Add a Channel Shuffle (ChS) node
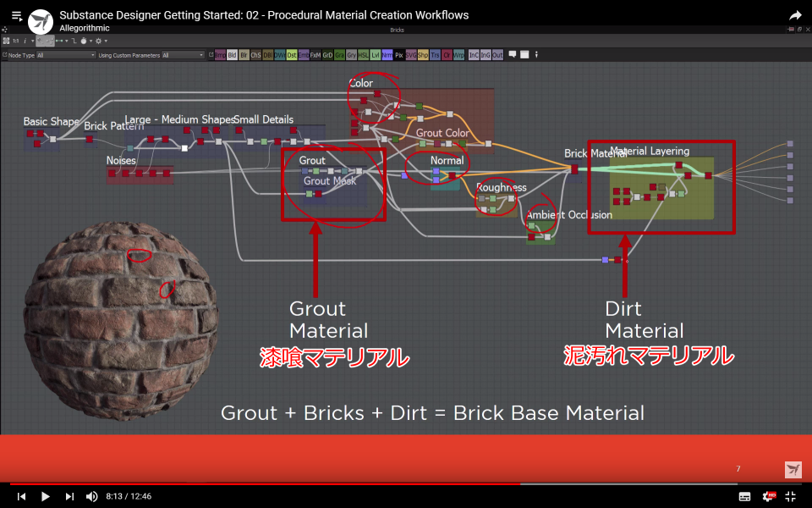Screen dimensions: 812x508 pyautogui.click(x=255, y=55)
